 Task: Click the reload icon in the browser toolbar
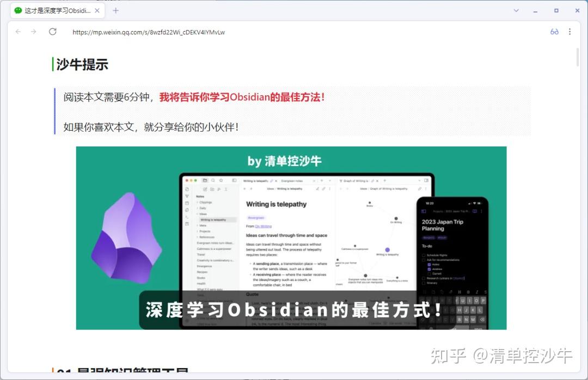click(52, 32)
